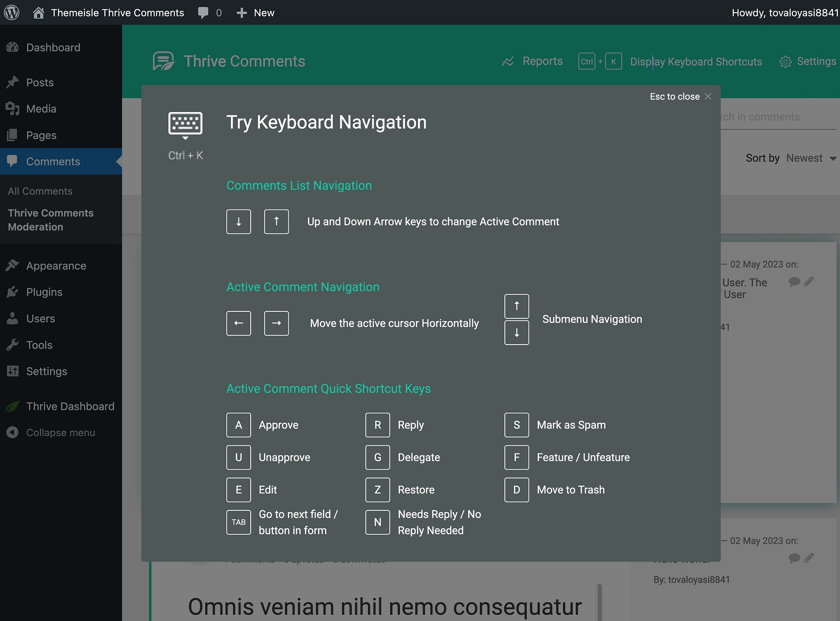Toggle visibility of Appearance sidebar item
This screenshot has width=840, height=621.
click(x=56, y=265)
